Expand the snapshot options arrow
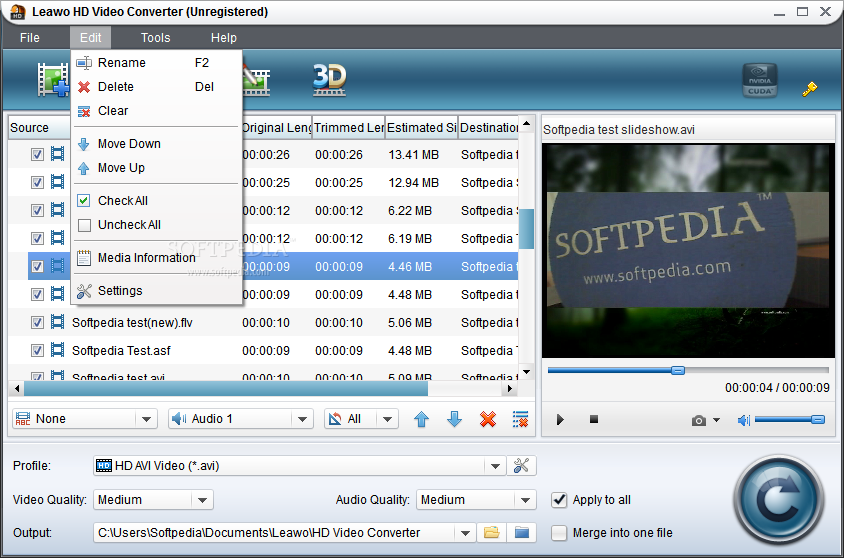This screenshot has width=844, height=558. [x=716, y=420]
